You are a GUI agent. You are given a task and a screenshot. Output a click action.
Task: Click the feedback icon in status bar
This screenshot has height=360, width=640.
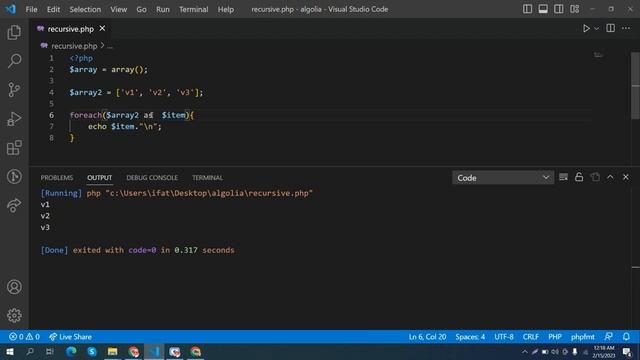click(x=609, y=337)
